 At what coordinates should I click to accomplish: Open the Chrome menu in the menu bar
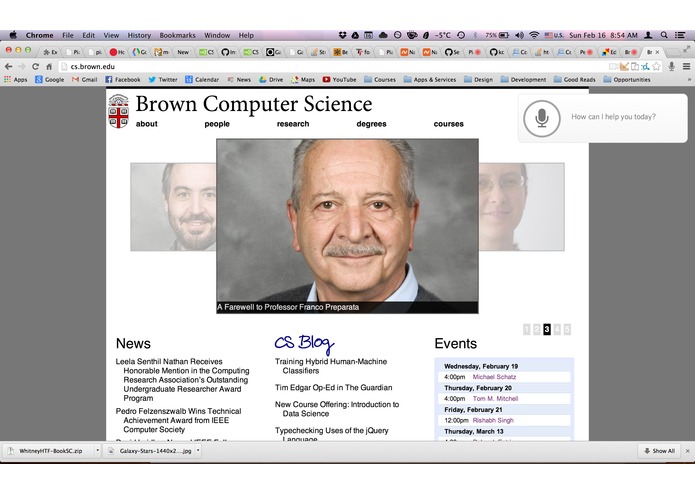point(39,35)
